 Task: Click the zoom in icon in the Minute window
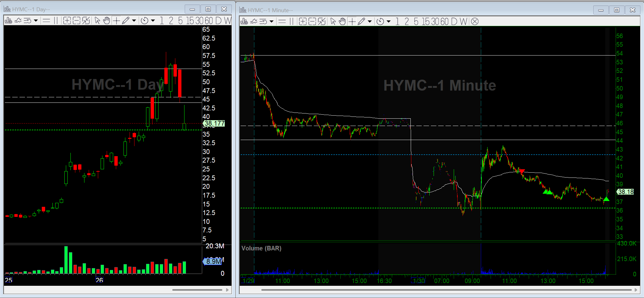[303, 21]
